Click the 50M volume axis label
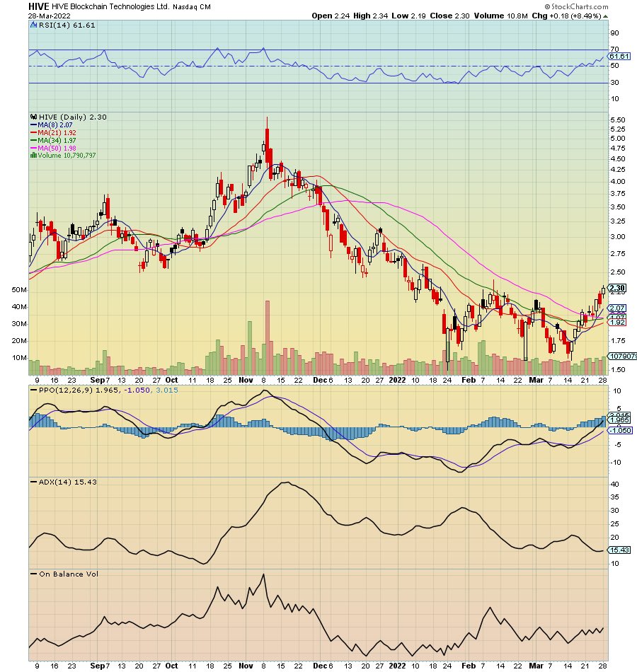The image size is (637, 672). click(19, 290)
